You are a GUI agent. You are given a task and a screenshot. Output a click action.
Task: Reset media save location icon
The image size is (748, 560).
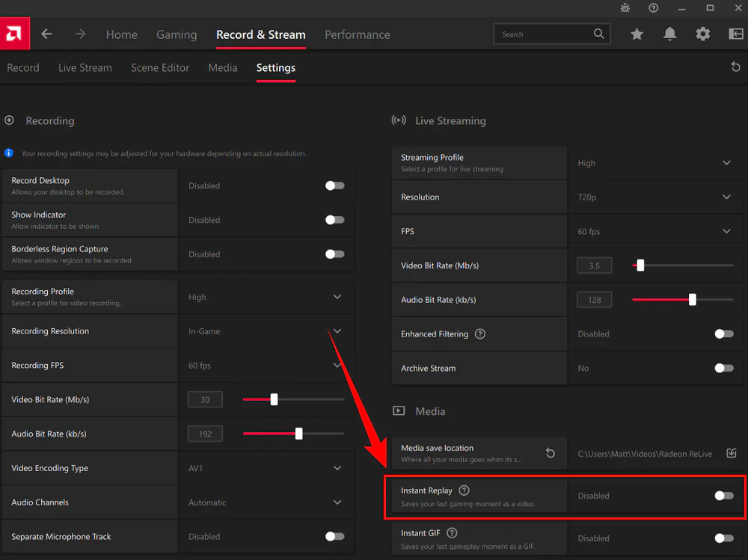(551, 452)
